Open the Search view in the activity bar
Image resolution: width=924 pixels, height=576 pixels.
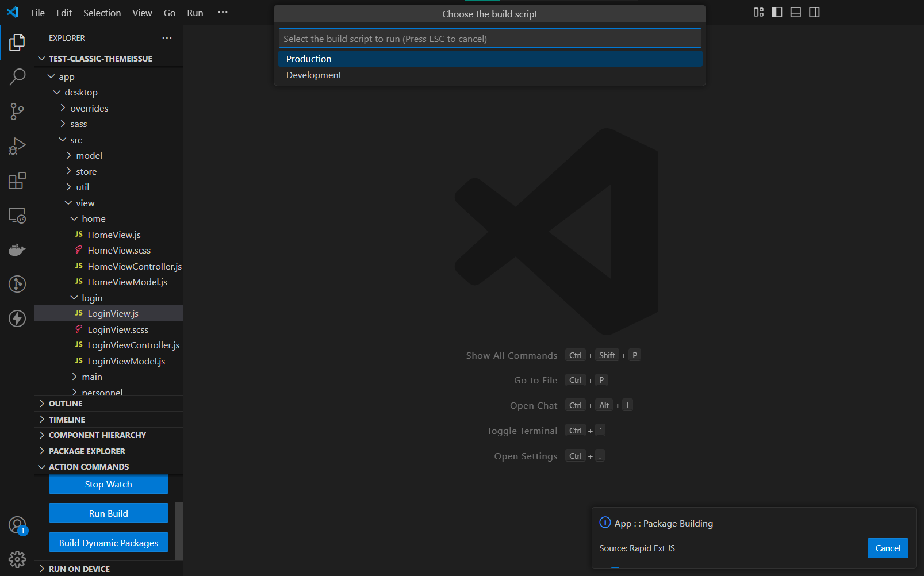[x=17, y=76]
